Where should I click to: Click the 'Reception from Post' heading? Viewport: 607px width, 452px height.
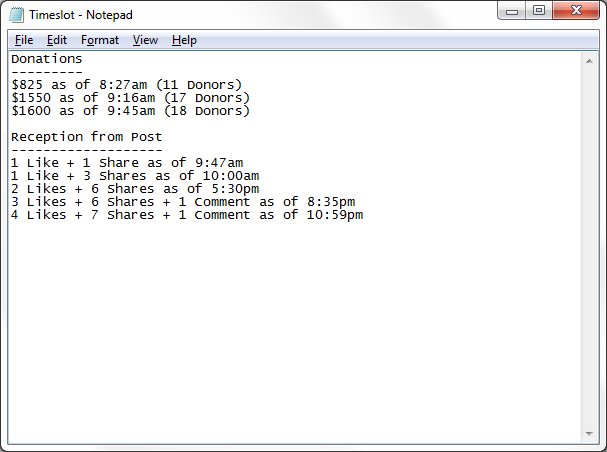(86, 137)
